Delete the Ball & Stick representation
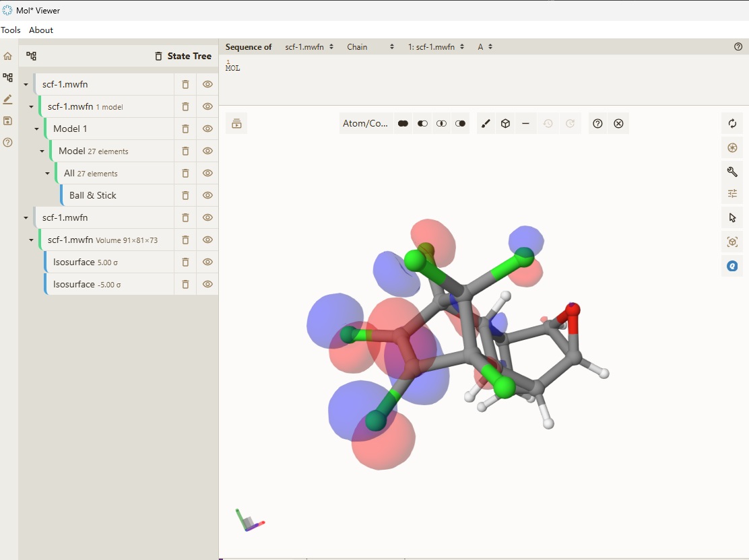 tap(185, 195)
